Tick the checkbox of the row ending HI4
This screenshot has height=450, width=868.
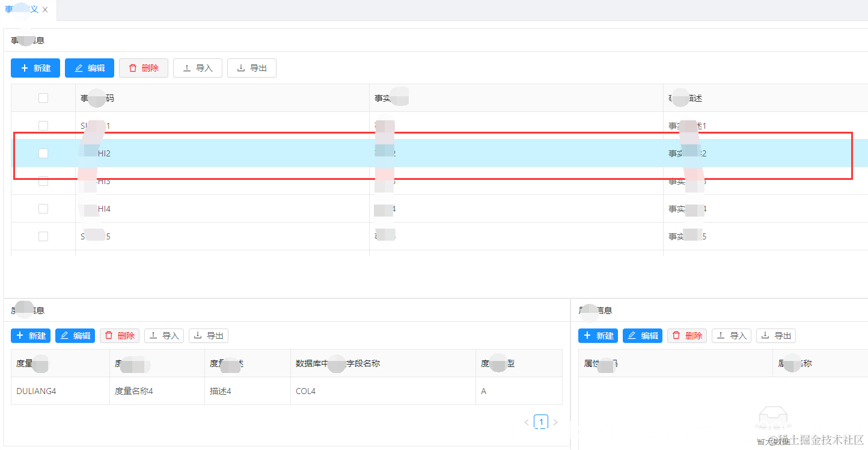coord(43,209)
